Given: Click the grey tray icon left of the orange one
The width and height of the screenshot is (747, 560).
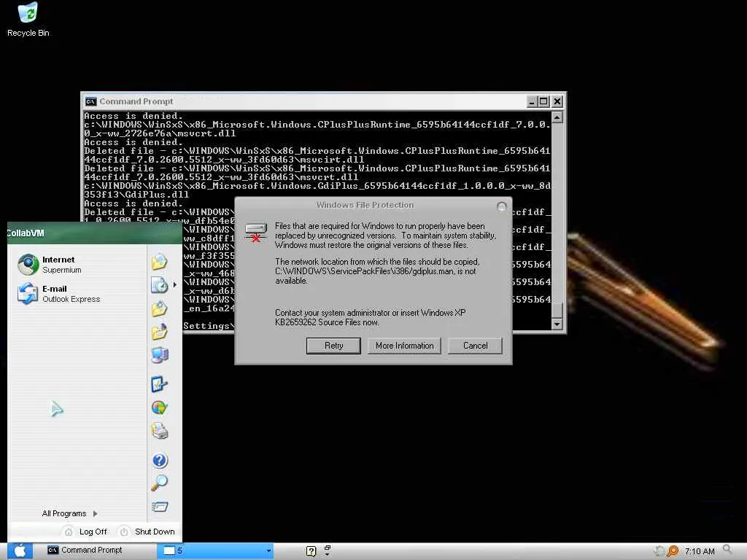Looking at the screenshot, I should pos(659,551).
